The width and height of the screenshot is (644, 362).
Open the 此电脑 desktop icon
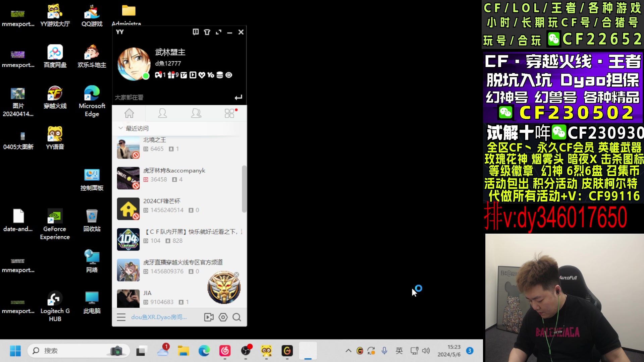click(92, 302)
